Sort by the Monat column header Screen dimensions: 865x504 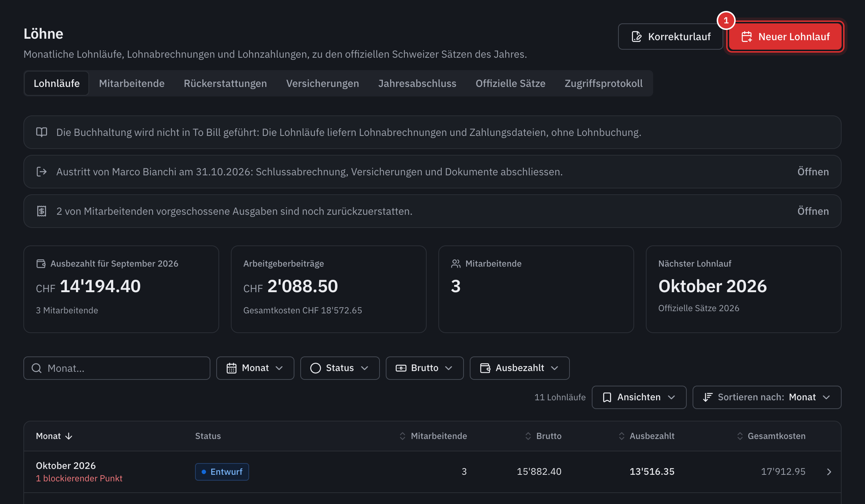coord(54,436)
